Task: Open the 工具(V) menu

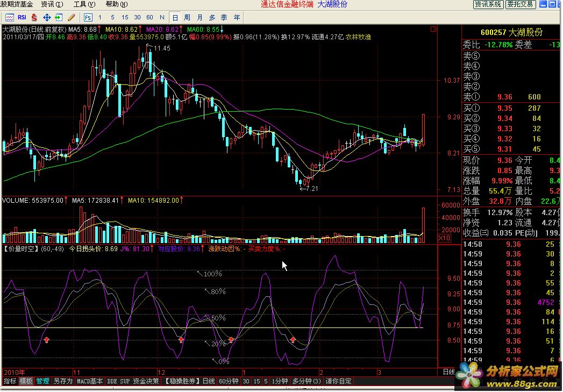Action: (x=84, y=4)
